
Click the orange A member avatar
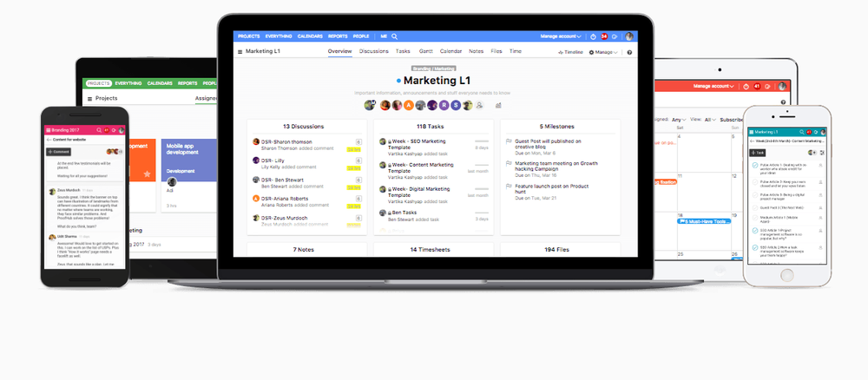click(409, 105)
